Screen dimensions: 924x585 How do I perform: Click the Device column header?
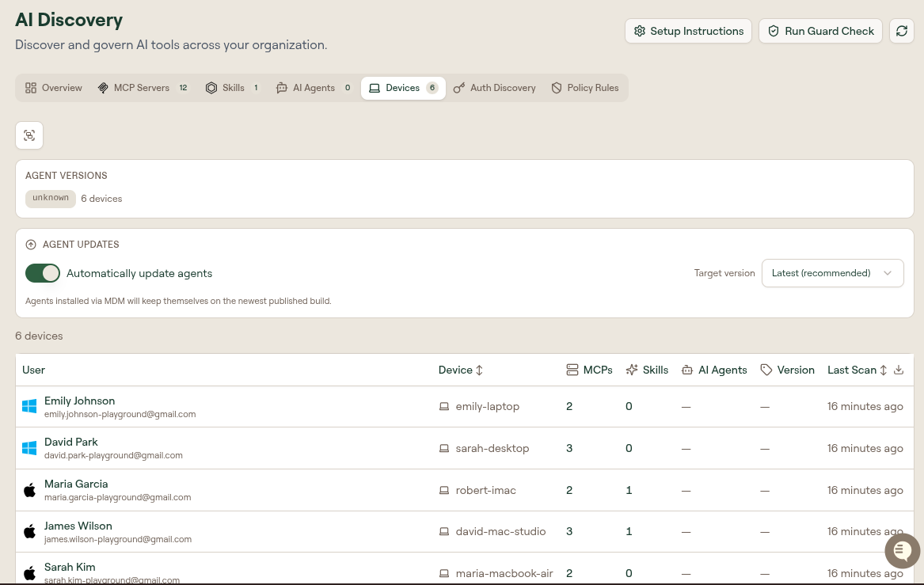455,370
